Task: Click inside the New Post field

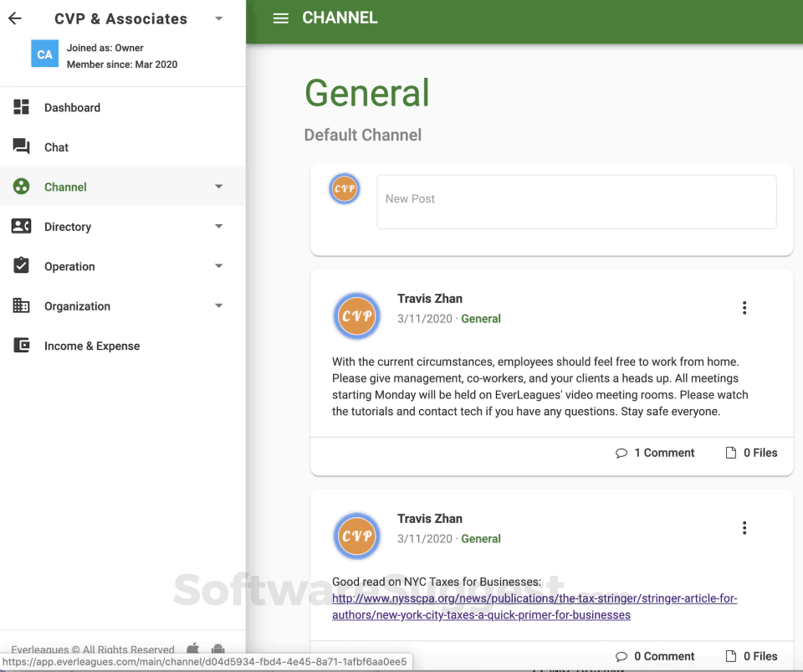Action: (576, 201)
